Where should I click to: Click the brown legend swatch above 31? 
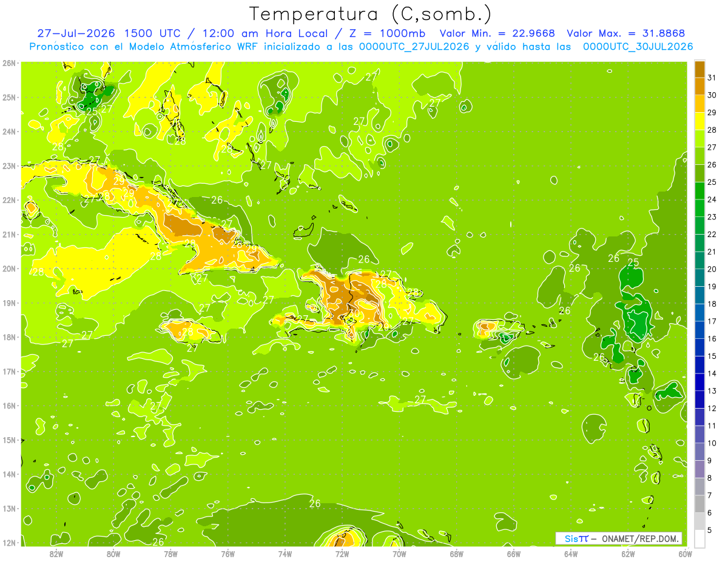click(x=699, y=69)
